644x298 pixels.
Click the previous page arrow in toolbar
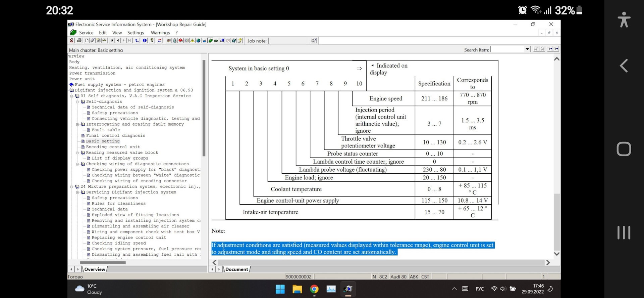[118, 41]
